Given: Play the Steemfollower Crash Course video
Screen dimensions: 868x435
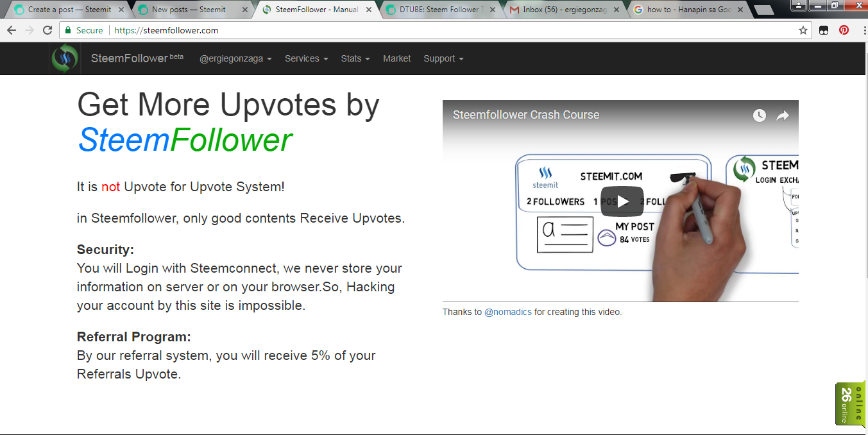Looking at the screenshot, I should tap(622, 201).
